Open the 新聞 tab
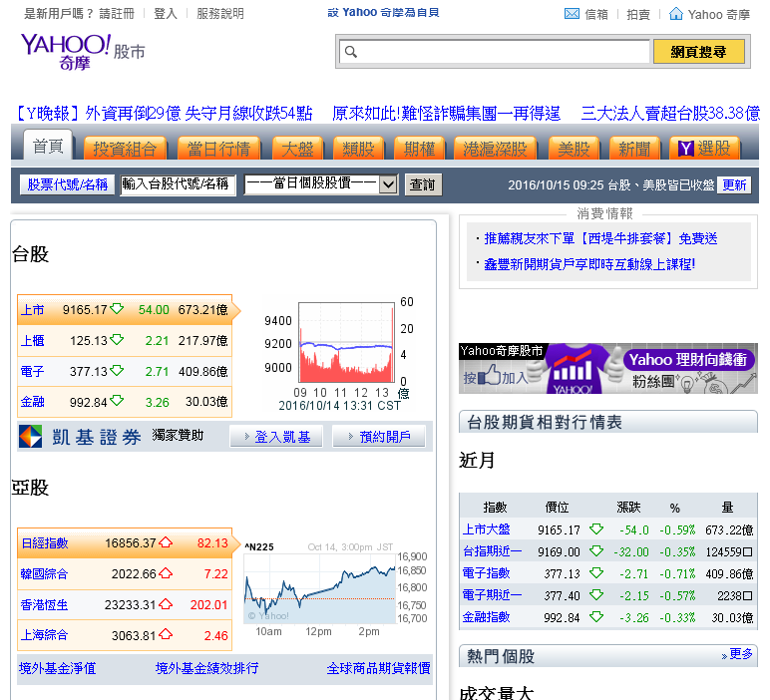Screen dimensions: 770x700 pos(634,149)
